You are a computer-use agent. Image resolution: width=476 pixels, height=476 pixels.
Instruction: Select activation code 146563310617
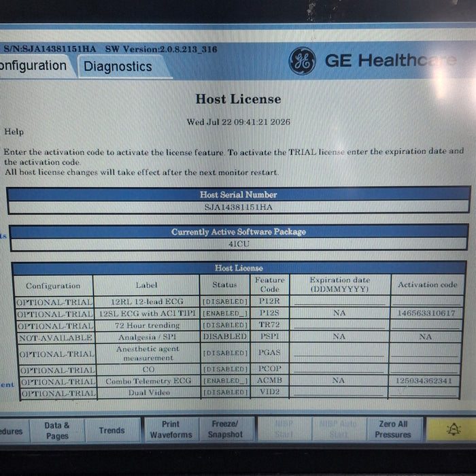click(x=426, y=313)
